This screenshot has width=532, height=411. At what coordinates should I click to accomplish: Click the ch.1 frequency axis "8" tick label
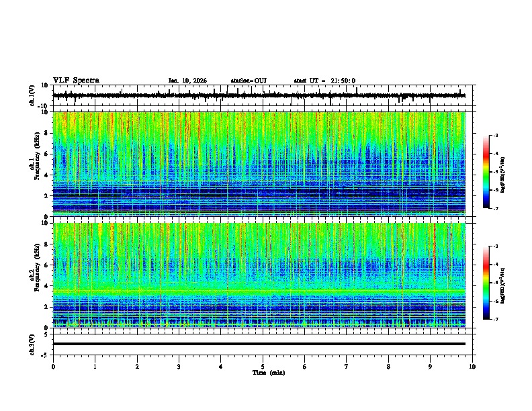[47, 133]
